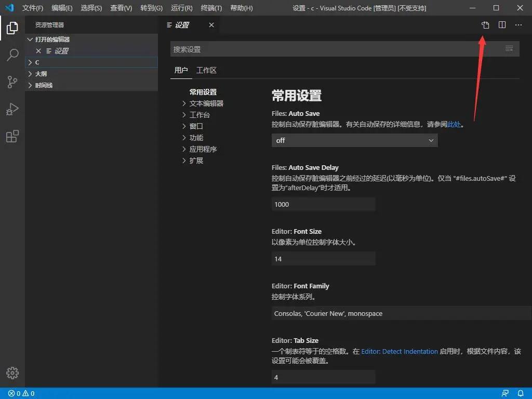
Task: Click the 此处 auto save info link
Action: pyautogui.click(x=454, y=125)
